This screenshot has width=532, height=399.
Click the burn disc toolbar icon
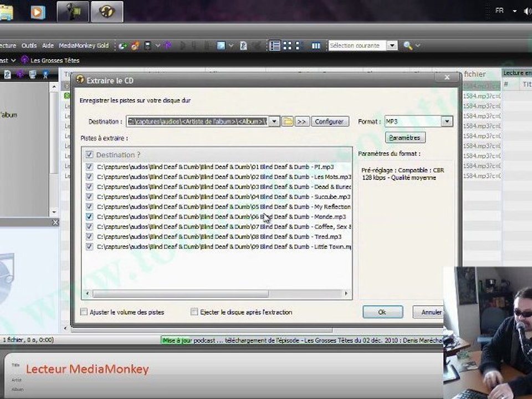coord(135,46)
